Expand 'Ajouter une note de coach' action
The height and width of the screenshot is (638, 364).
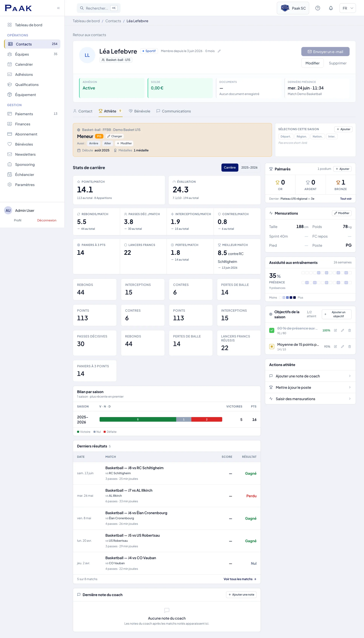tap(310, 376)
